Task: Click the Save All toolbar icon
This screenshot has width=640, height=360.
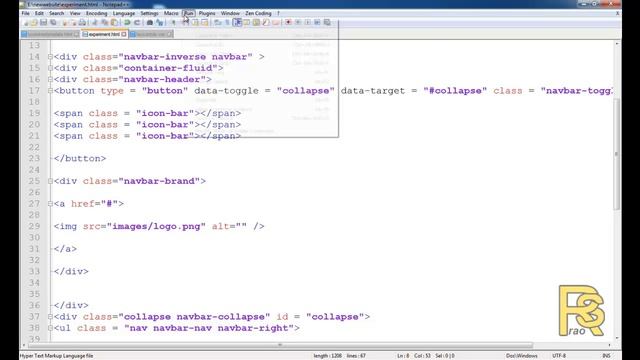Action: pos(53,22)
